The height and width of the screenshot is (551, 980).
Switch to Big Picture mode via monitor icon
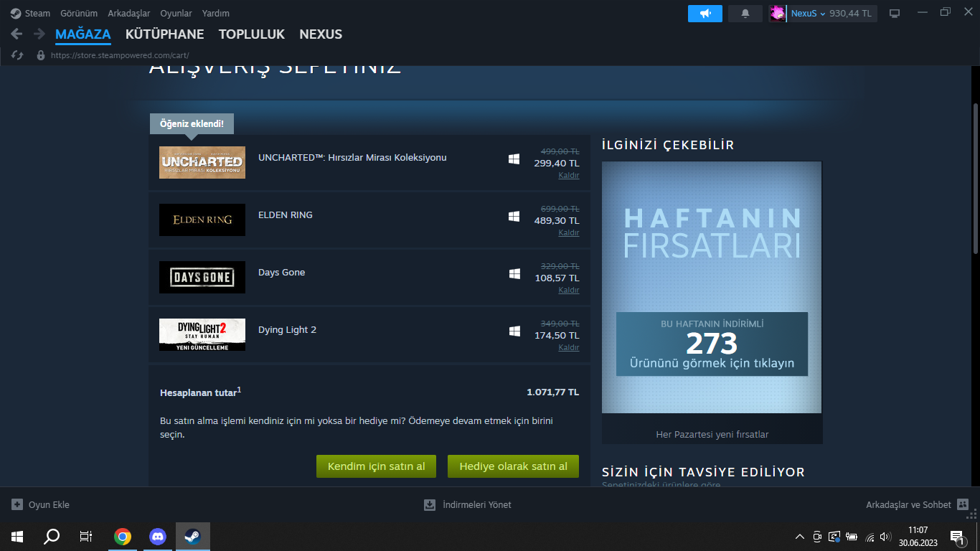[895, 13]
